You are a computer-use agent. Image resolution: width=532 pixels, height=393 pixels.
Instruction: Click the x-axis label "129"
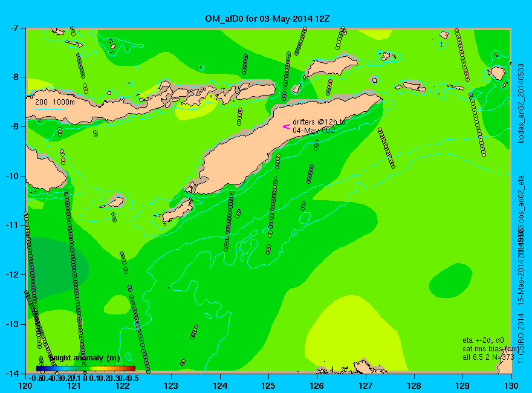tap(463, 386)
